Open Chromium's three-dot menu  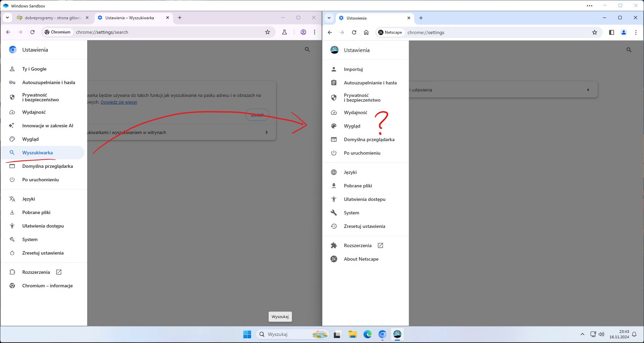[x=315, y=32]
